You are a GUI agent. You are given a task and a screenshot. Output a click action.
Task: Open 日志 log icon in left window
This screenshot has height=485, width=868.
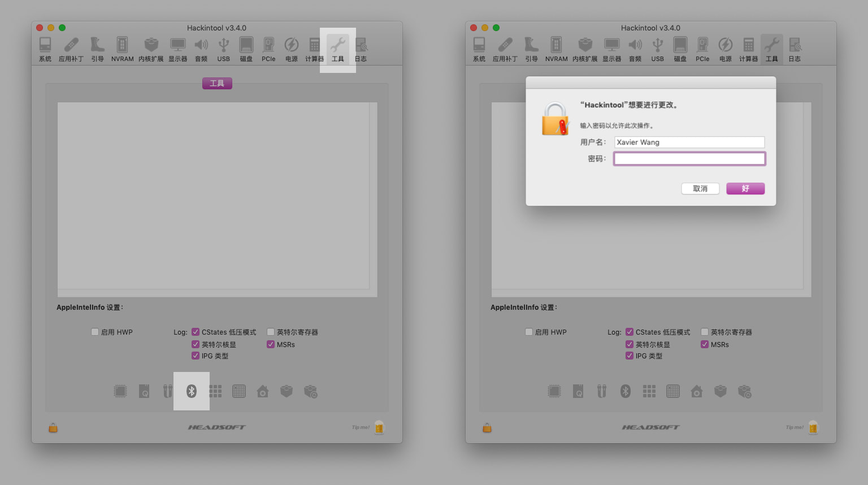click(361, 49)
